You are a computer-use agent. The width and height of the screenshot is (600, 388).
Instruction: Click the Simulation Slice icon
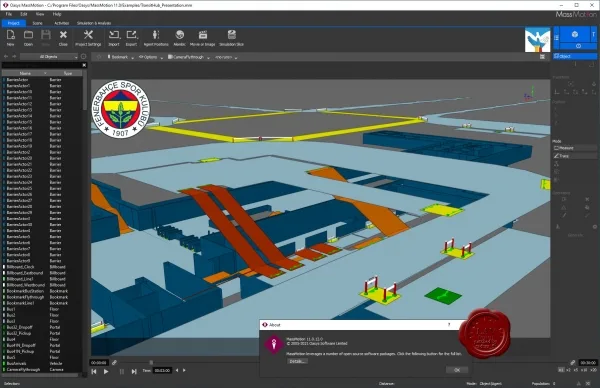coord(232,35)
